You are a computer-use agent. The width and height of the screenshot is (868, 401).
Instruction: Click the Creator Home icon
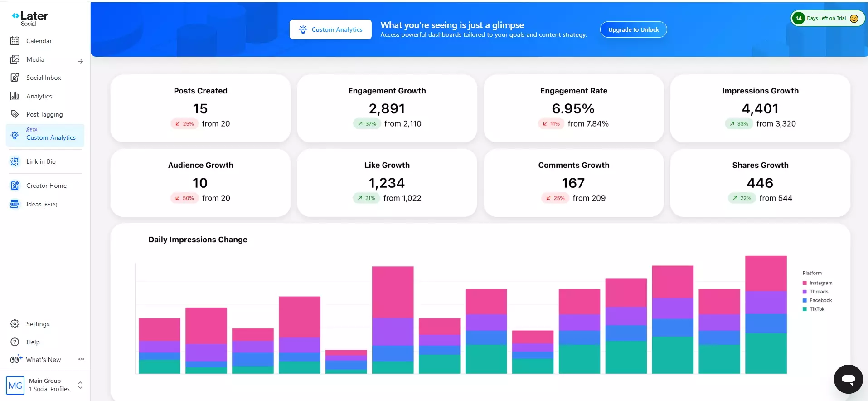[x=15, y=186]
